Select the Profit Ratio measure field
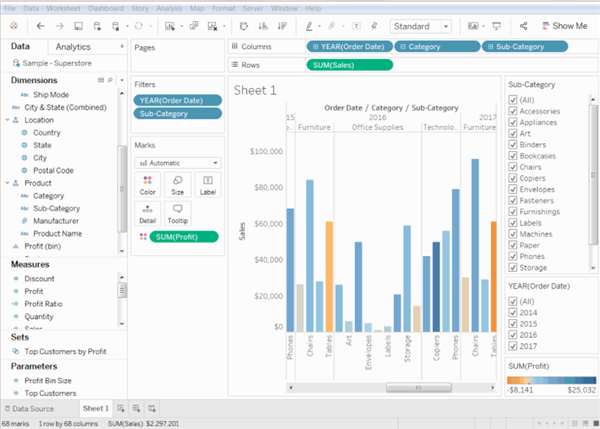The image size is (600, 429). [x=43, y=304]
